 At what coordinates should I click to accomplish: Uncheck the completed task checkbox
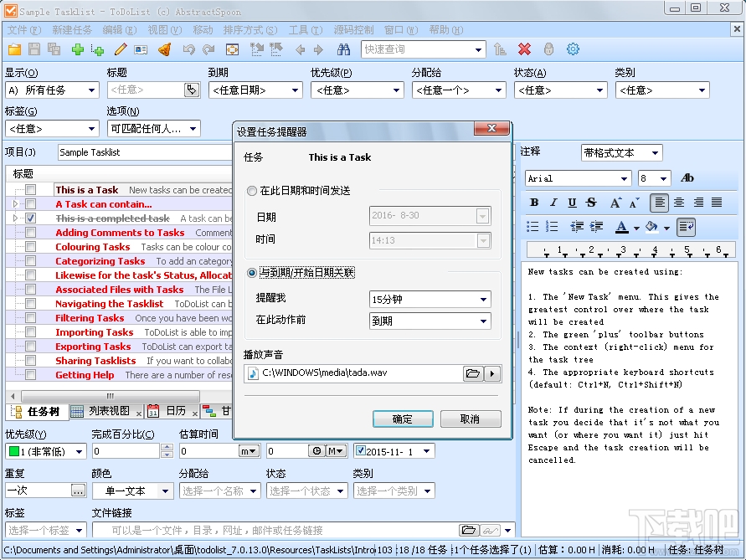point(30,218)
